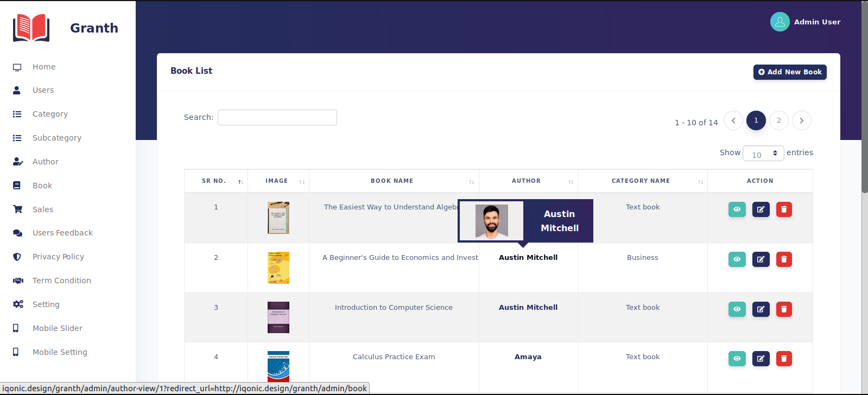Click the Book sidebar icon
This screenshot has width=868, height=395.
pos(17,186)
